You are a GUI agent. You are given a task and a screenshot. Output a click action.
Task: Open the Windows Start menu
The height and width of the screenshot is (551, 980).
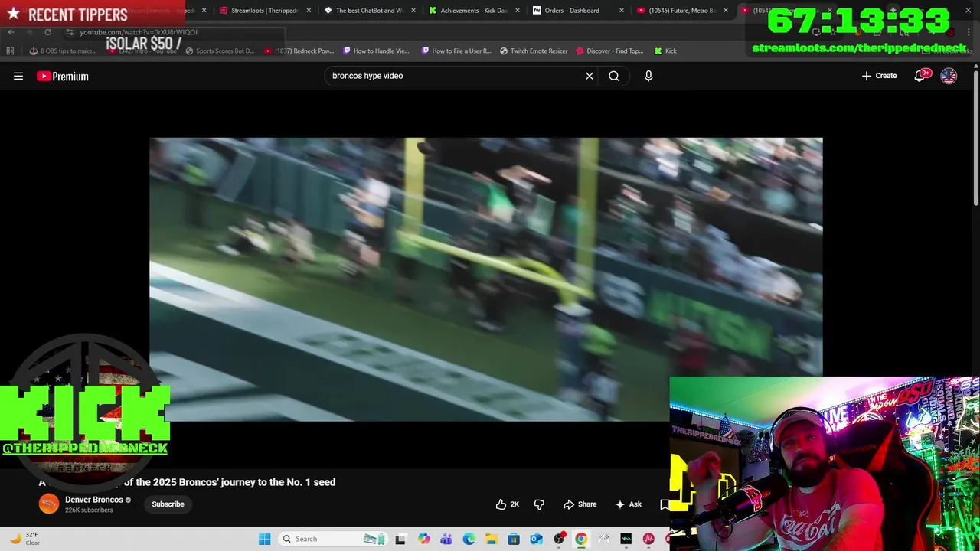(264, 539)
